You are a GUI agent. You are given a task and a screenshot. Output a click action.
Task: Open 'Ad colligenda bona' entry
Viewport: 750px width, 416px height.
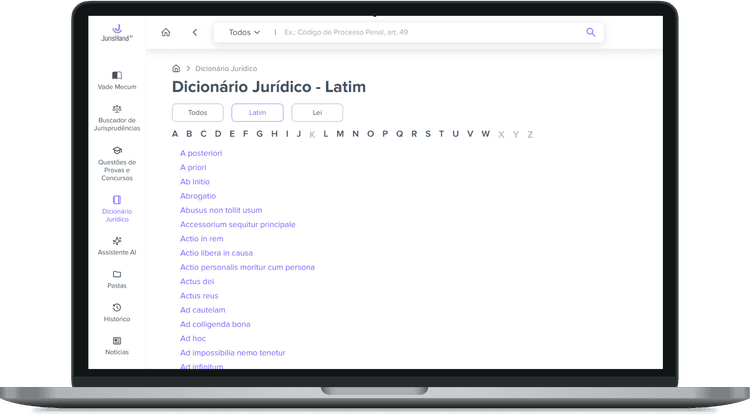215,324
